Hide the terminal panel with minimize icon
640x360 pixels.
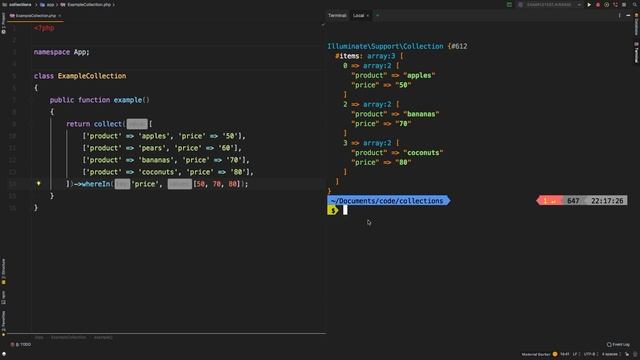tap(628, 16)
